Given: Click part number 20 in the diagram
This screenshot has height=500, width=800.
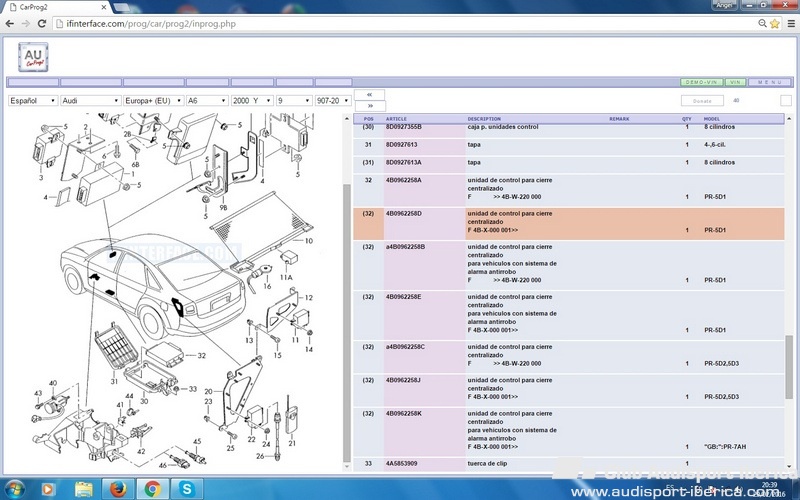Looking at the screenshot, I should pyautogui.click(x=208, y=392).
